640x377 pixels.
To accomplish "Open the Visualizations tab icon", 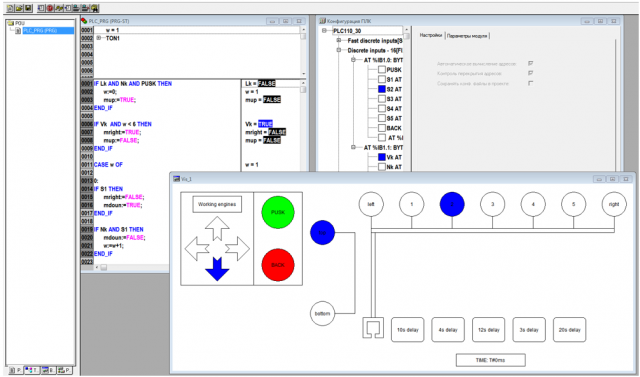I will pos(48,370).
